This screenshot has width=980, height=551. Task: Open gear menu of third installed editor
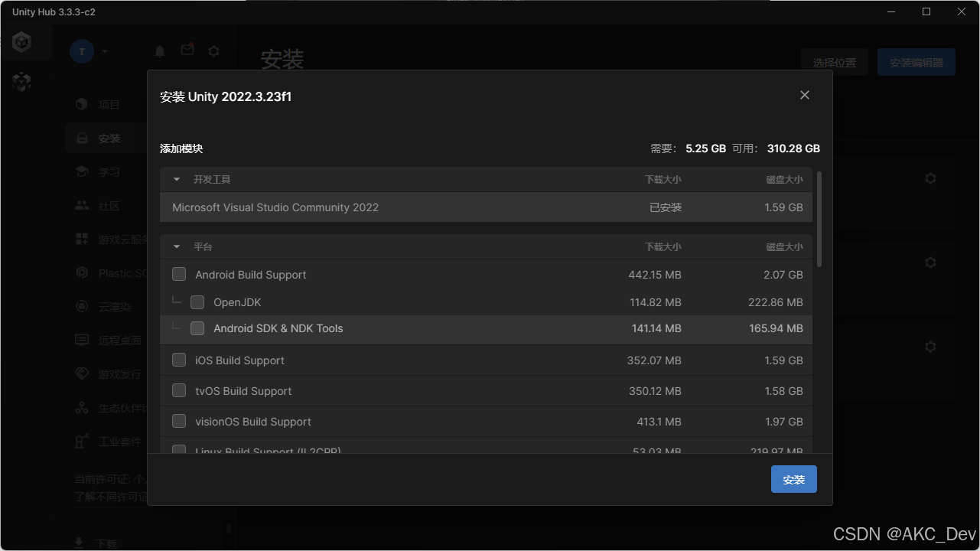click(x=930, y=347)
